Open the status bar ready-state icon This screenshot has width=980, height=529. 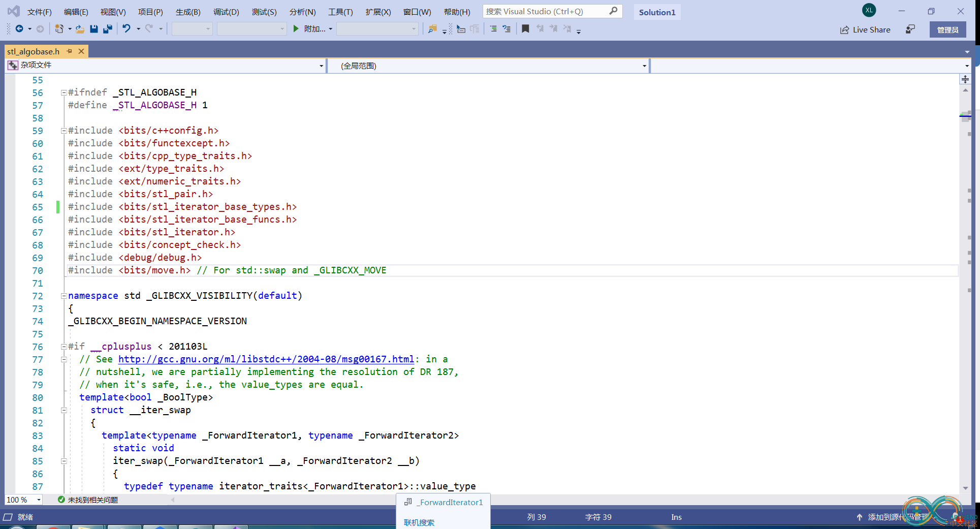coord(8,517)
